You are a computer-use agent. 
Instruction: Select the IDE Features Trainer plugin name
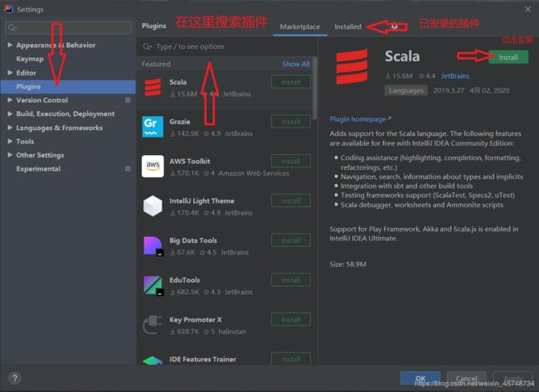pyautogui.click(x=203, y=360)
